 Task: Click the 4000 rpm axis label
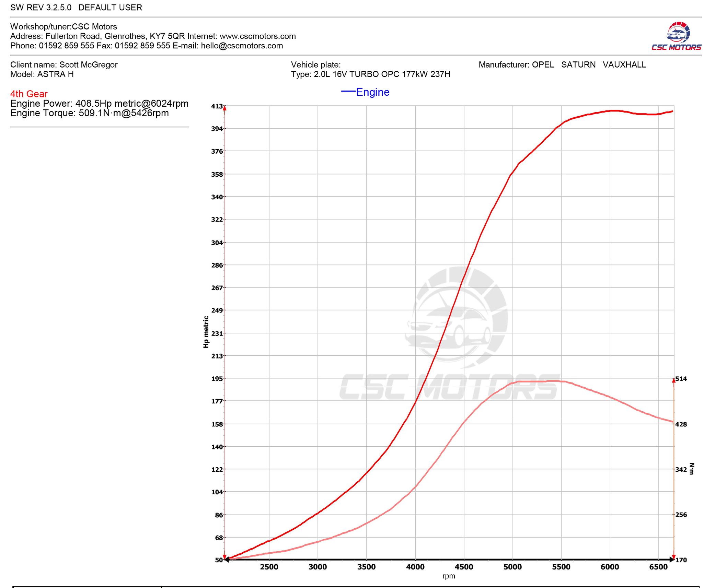pyautogui.click(x=415, y=567)
